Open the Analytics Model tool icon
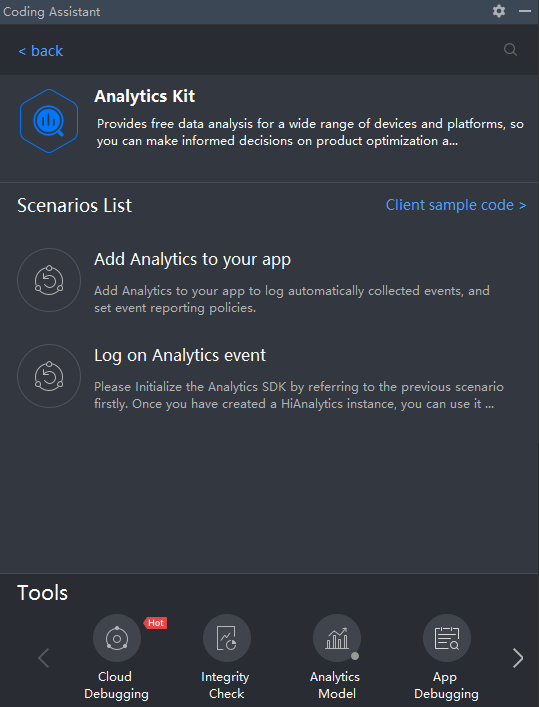The image size is (539, 707). click(x=337, y=638)
